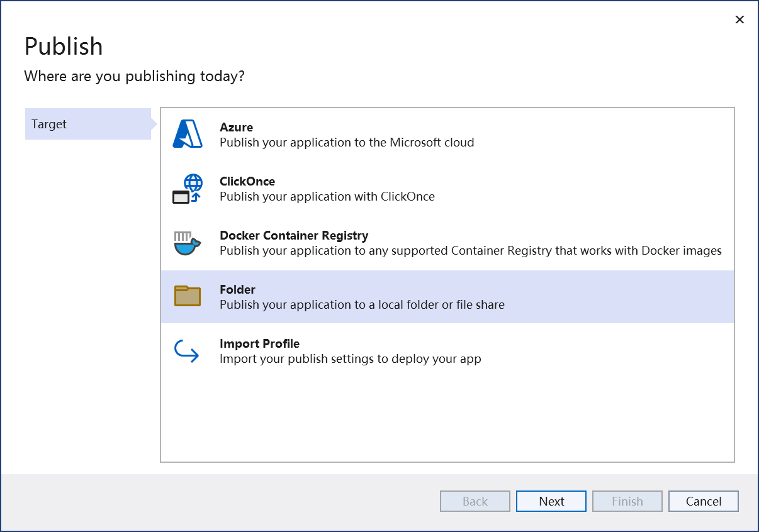This screenshot has height=532, width=759.
Task: Click the Import Profile arrow icon
Action: [187, 351]
